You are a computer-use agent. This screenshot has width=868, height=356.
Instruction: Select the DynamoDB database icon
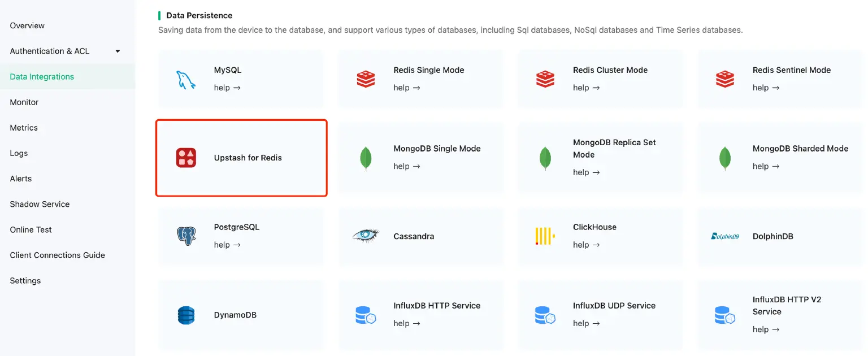tap(186, 315)
